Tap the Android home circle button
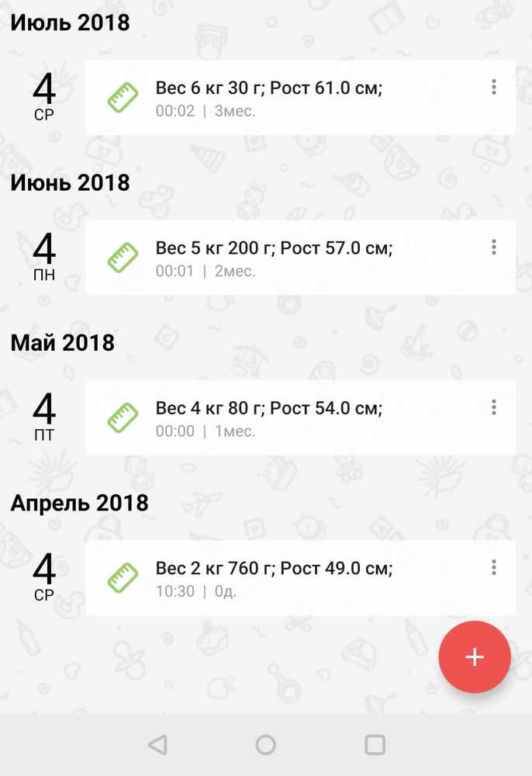Viewport: 532px width, 776px height. click(x=266, y=745)
